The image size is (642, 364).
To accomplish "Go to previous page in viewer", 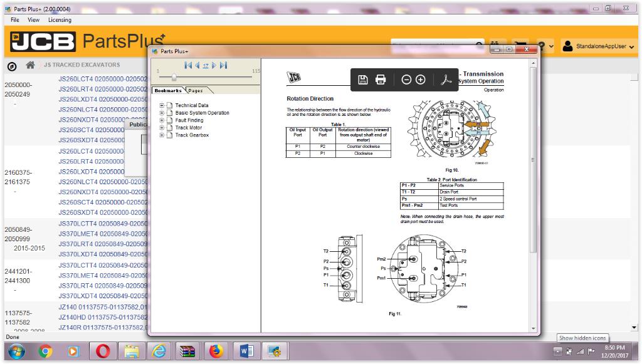I will tap(197, 65).
